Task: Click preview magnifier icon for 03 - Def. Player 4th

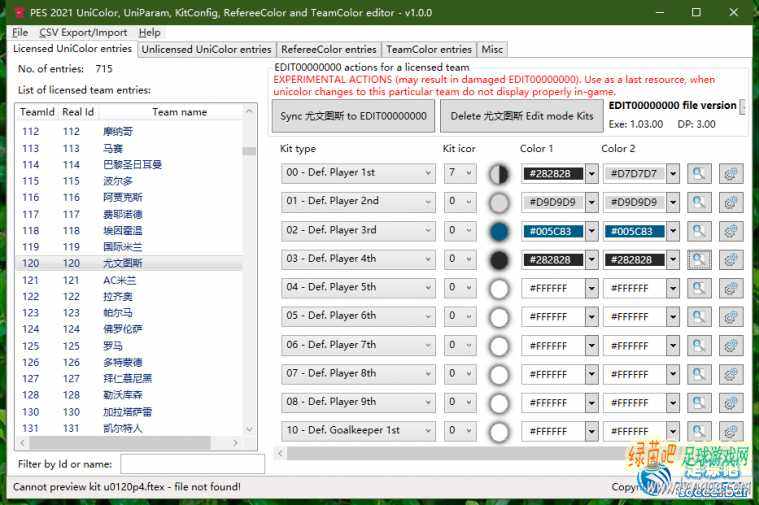Action: click(x=699, y=260)
